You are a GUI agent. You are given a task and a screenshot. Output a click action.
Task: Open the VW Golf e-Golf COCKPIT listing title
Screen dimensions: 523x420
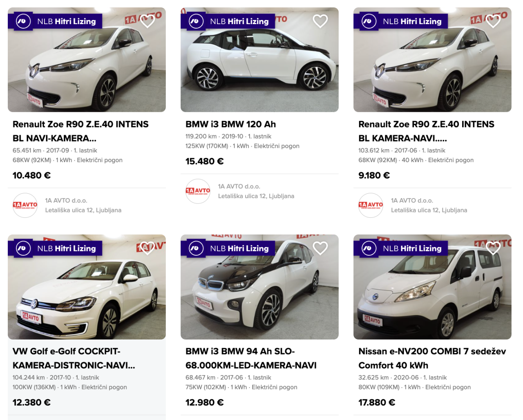[74, 358]
